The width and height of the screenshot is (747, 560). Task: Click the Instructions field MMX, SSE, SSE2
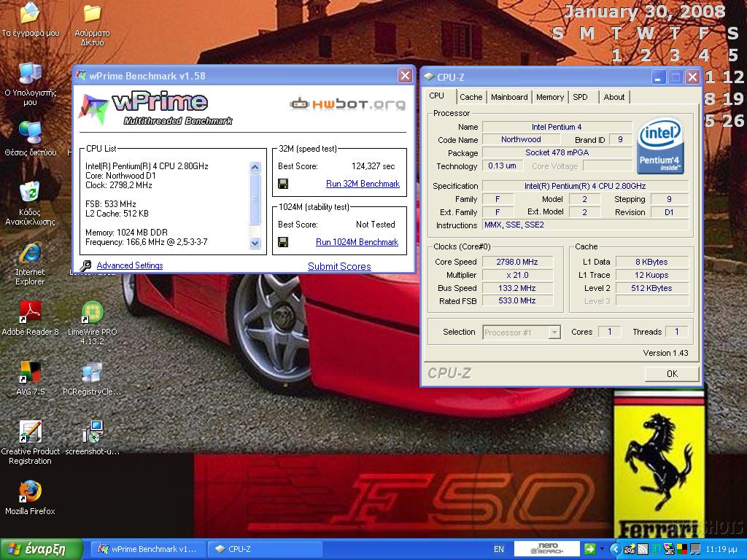click(x=586, y=225)
